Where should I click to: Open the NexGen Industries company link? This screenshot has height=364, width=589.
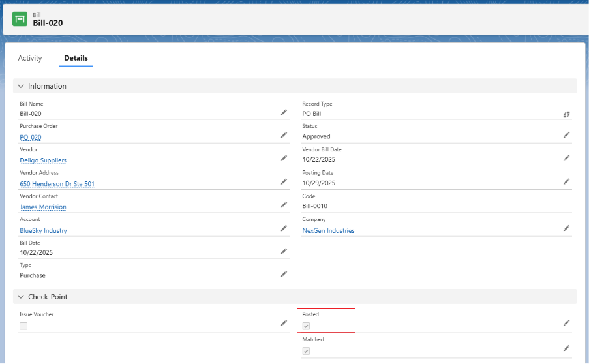[x=328, y=231]
